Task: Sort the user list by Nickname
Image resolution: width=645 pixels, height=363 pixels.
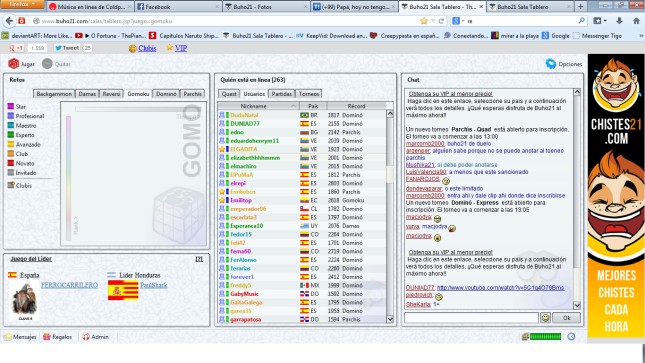Action: [258, 106]
